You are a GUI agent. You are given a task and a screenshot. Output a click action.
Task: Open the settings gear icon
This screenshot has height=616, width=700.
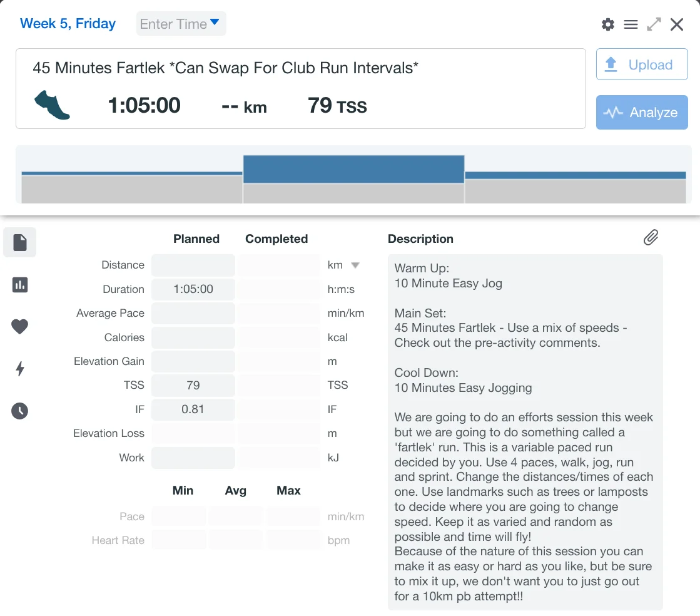coord(607,24)
